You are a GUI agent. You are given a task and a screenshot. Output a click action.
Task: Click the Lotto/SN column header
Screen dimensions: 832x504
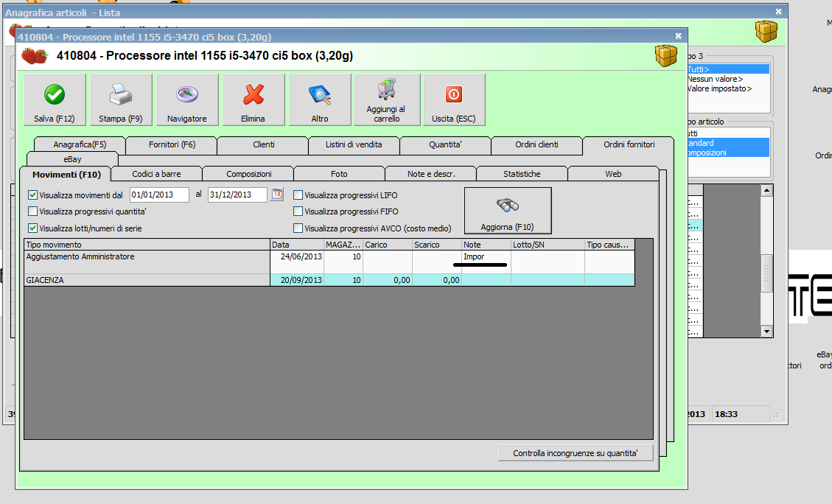click(548, 245)
